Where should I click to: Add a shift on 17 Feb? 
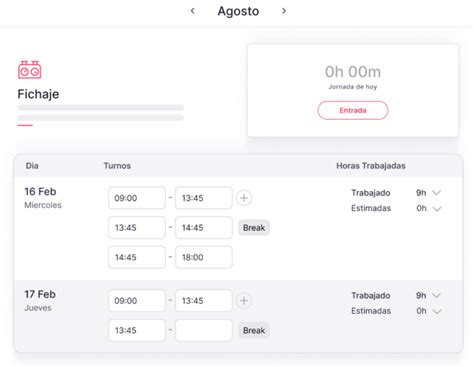244,301
